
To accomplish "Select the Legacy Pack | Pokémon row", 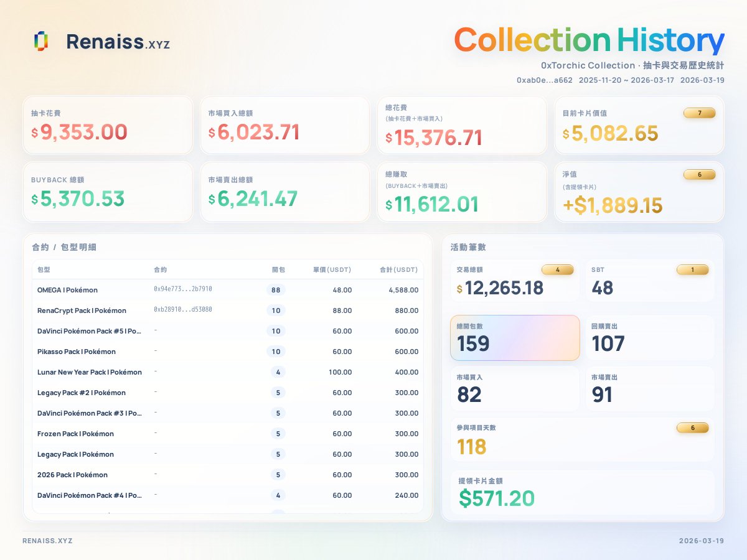I will pyautogui.click(x=228, y=454).
